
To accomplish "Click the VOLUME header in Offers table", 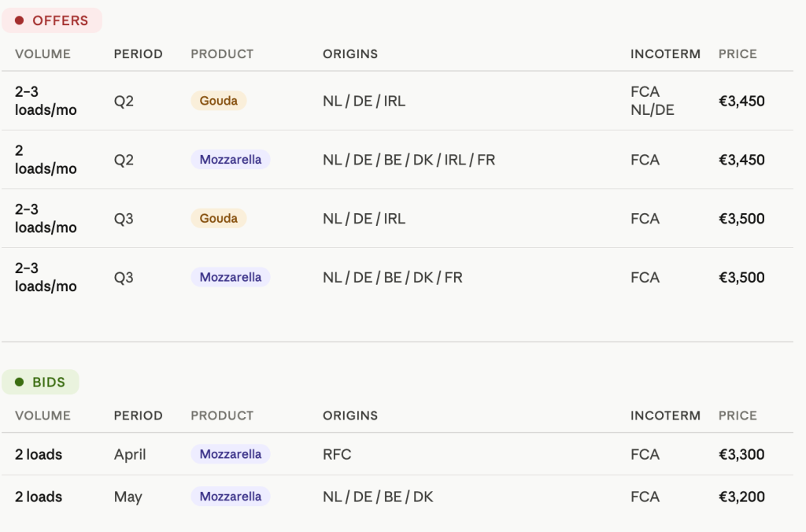I will pos(43,54).
